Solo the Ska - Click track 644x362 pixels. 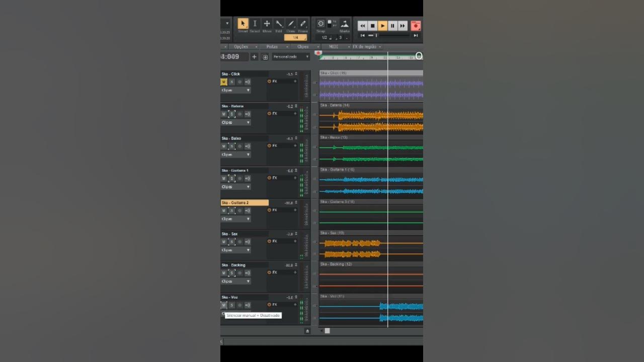pyautogui.click(x=231, y=82)
